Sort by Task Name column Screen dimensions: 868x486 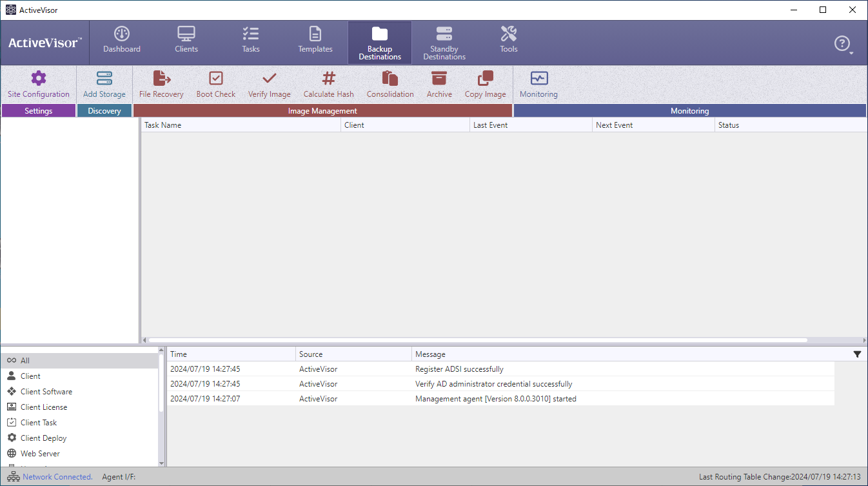241,125
